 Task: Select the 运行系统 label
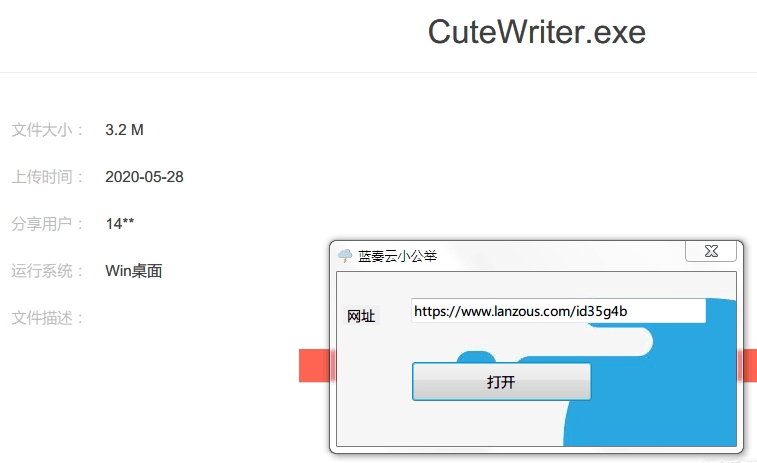coord(49,271)
